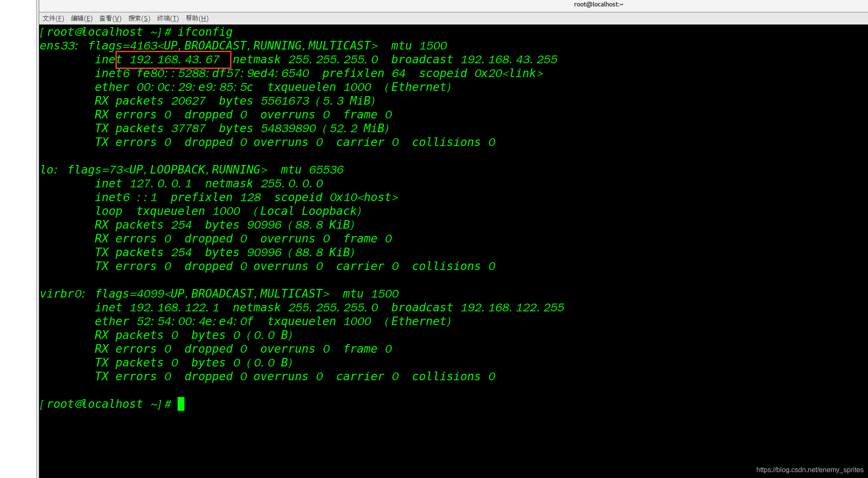Click the typed ifconfig command text
Image resolution: width=868 pixels, height=478 pixels.
coord(205,32)
